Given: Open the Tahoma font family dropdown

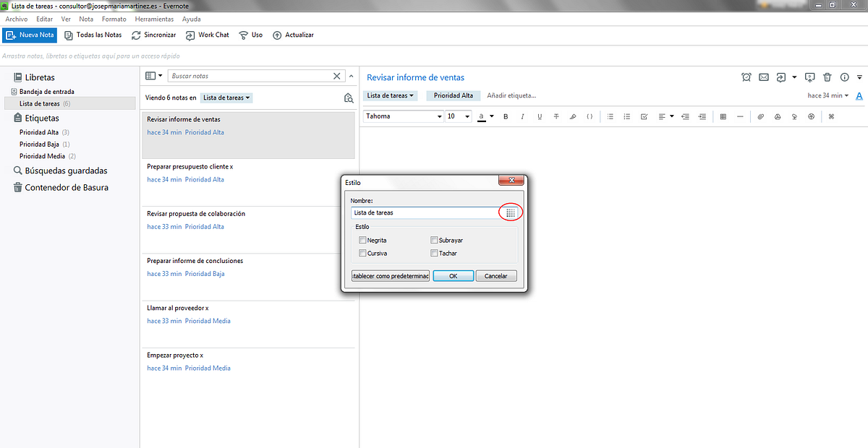Looking at the screenshot, I should coord(404,116).
